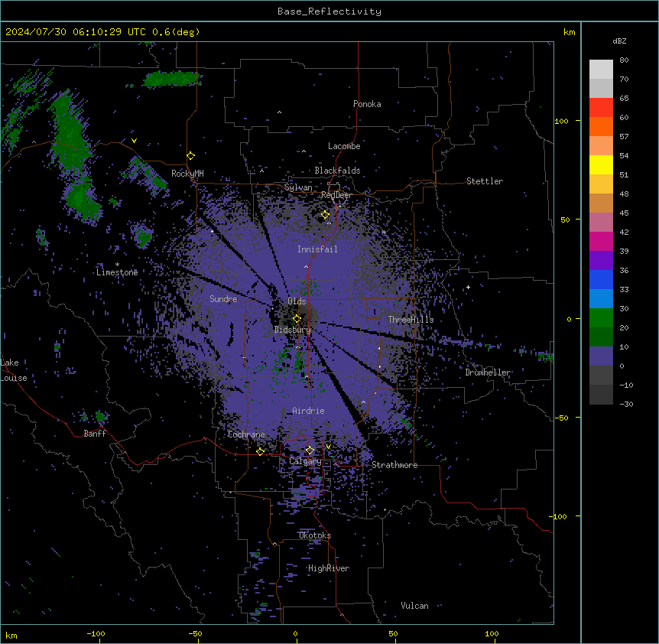Screen dimensions: 659x644
Task: Pick the yellow 51-54 dBZ legend swatch
Action: tap(601, 165)
